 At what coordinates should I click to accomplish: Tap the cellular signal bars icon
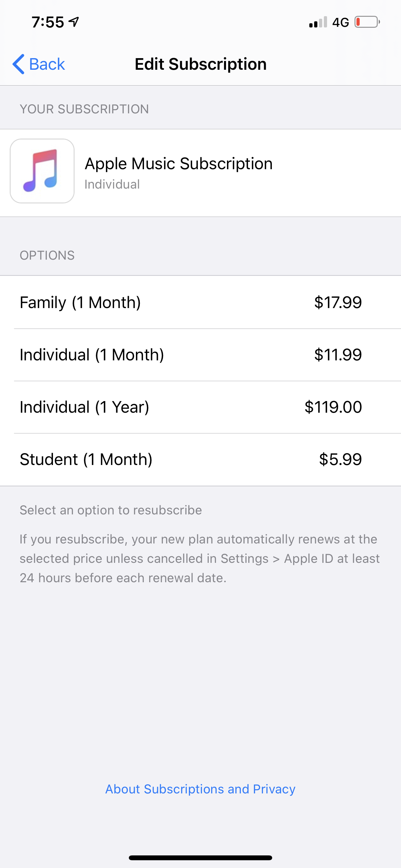(318, 22)
